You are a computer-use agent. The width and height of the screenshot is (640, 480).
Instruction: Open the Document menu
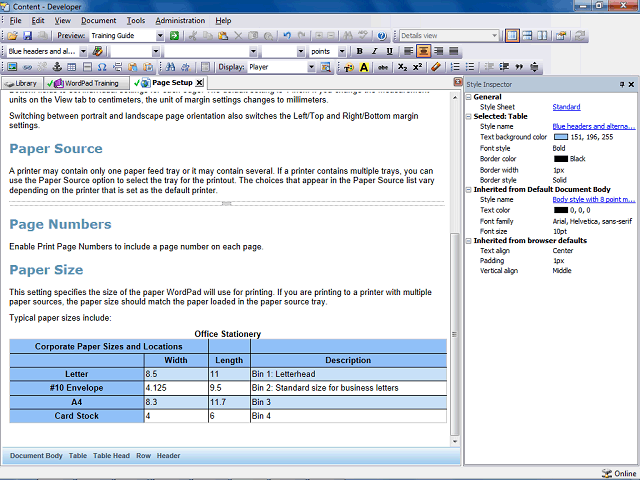click(x=98, y=20)
